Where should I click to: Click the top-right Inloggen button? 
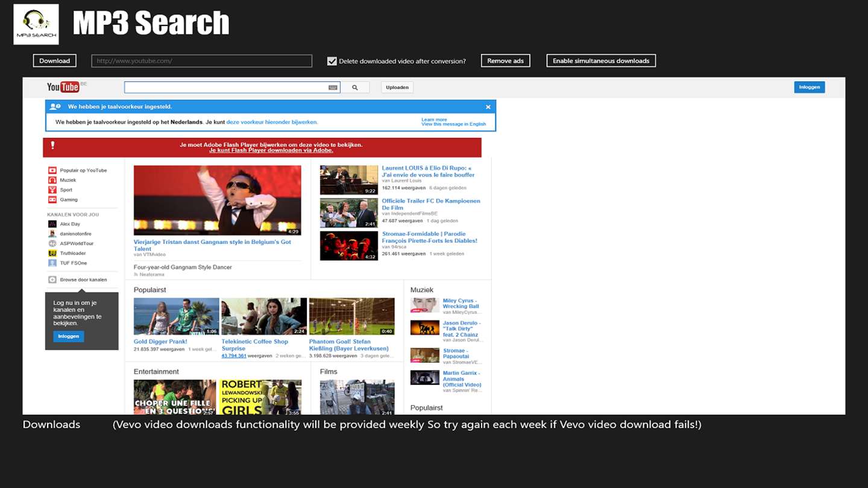coord(810,87)
